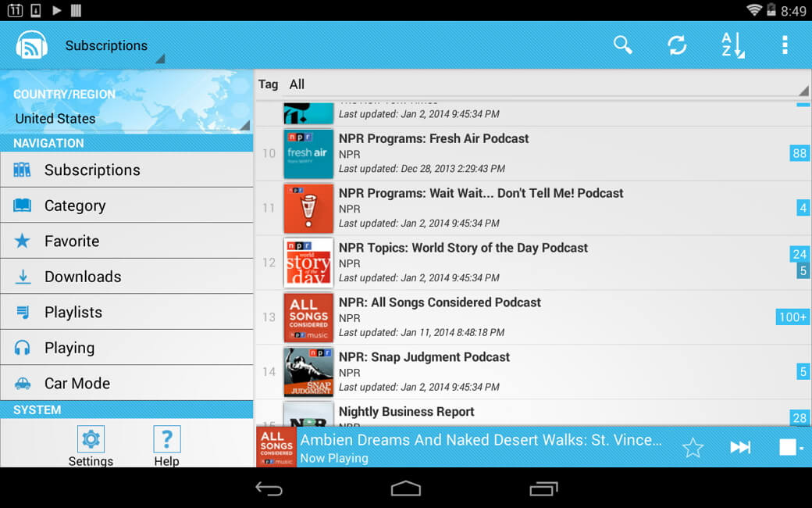Tap the calendar 11 notification icon

15,10
